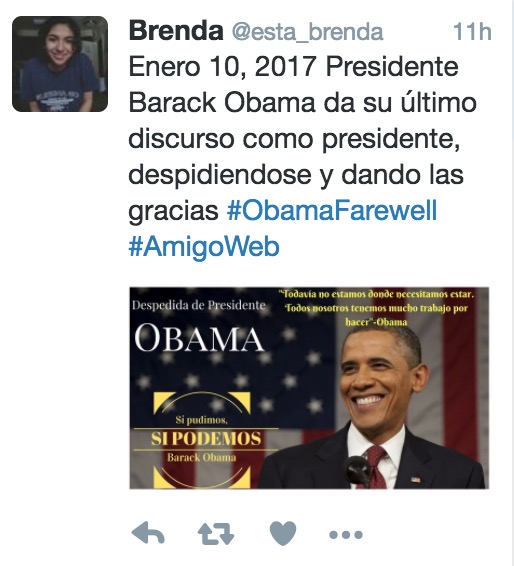This screenshot has height=566, width=514.
Task: Open the three-dot more options menu
Action: (x=345, y=535)
